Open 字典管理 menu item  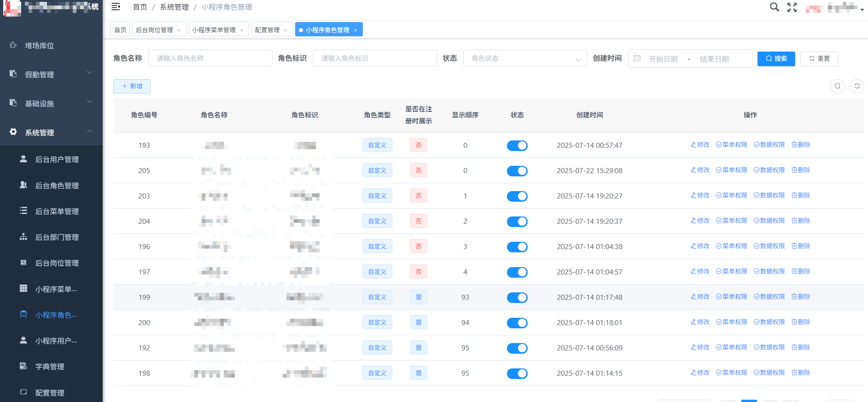pos(52,367)
